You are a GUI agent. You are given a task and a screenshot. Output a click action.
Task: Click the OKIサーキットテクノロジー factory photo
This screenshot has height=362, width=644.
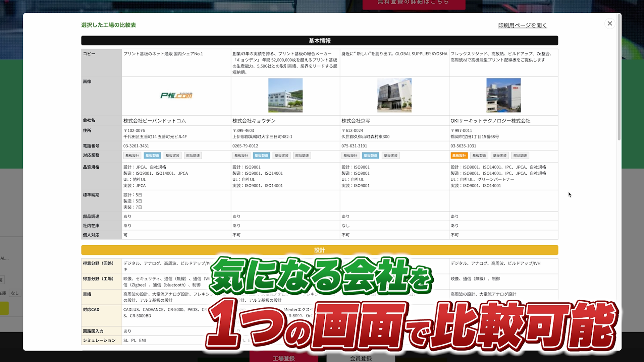[x=503, y=95]
